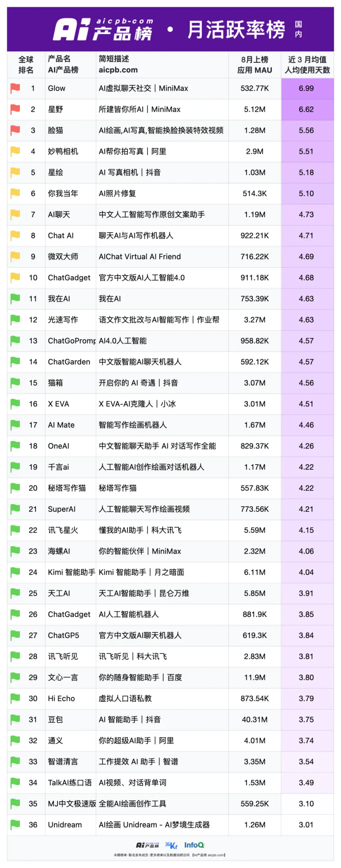Screen dimensions: 341x868
Task: Select the green flag next to 讯飞星火
Action: (x=15, y=530)
